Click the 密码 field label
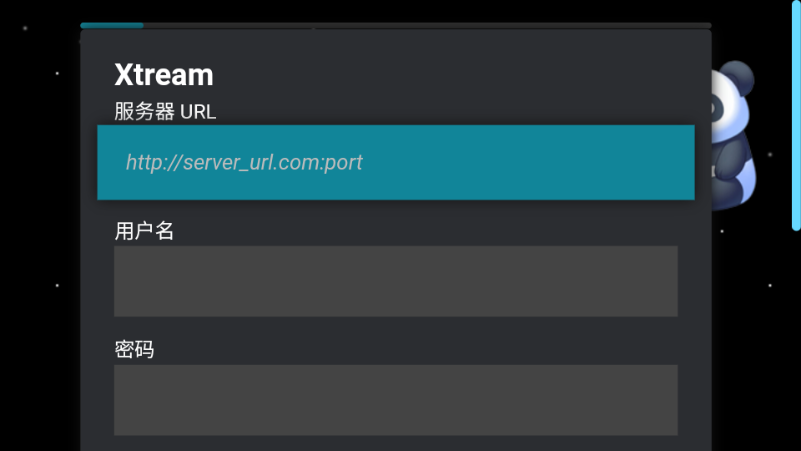The height and width of the screenshot is (451, 801). coord(134,350)
